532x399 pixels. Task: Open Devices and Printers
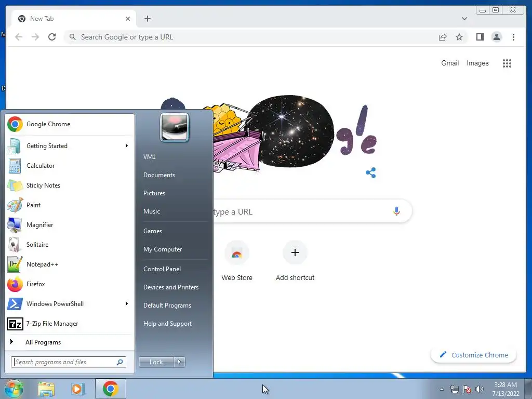coord(171,287)
